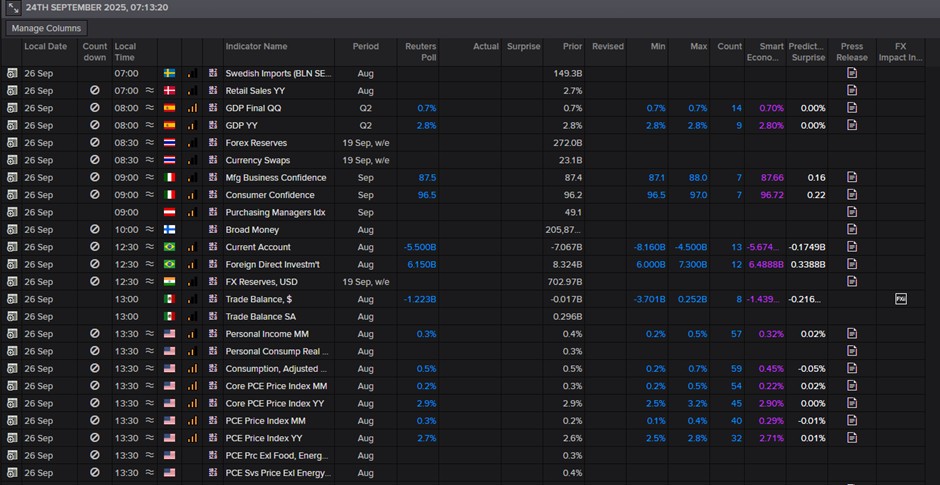
Task: Toggle countdown icon for Personal Income MM
Action: (x=94, y=334)
